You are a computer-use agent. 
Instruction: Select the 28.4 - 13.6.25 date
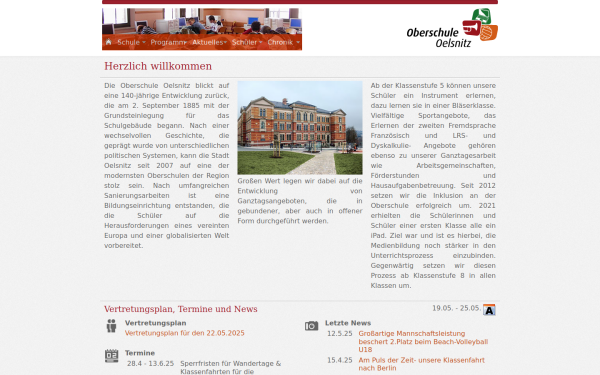150,364
